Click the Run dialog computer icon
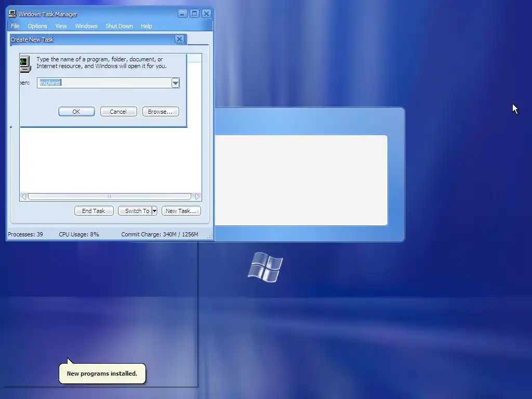 (25, 64)
